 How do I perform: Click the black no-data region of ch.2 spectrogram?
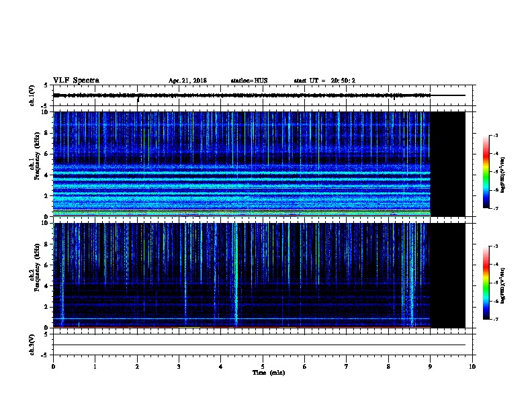click(447, 275)
